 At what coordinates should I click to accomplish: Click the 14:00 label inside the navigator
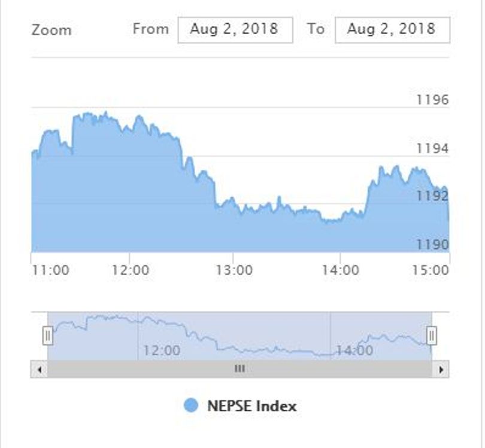pyautogui.click(x=354, y=350)
